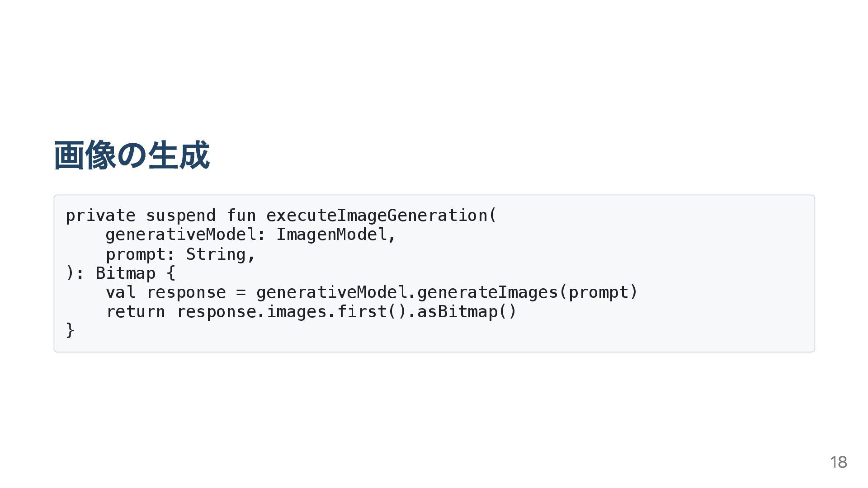Screen dimensions: 868x488
Task: Click the generateImages method call
Action: [487, 293]
